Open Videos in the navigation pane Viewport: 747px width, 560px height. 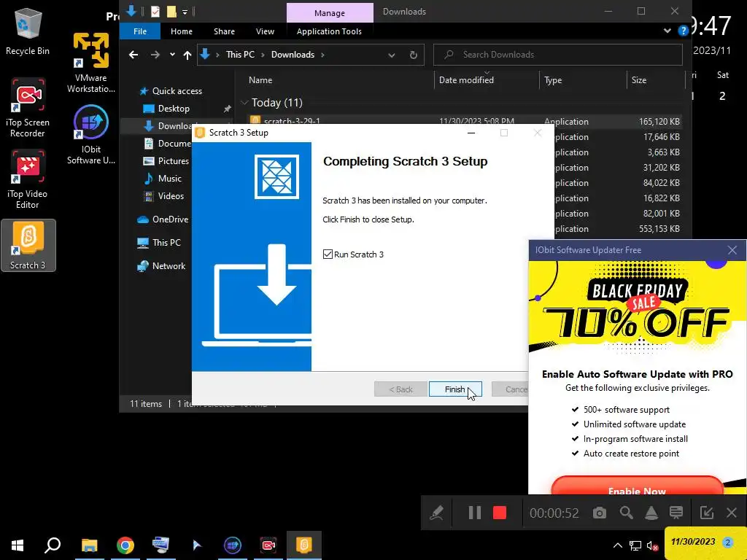click(x=170, y=195)
